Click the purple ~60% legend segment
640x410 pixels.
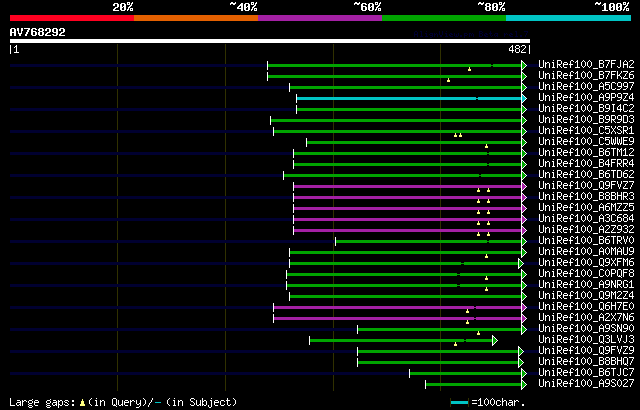pos(320,18)
